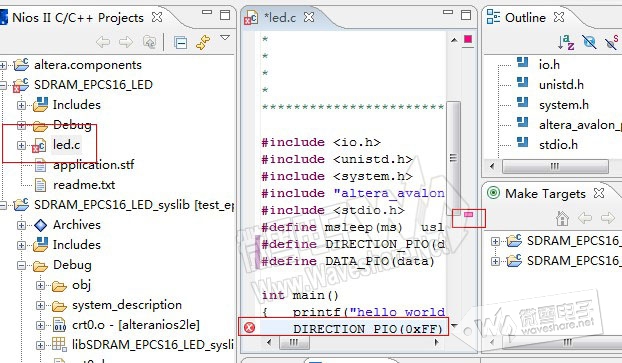The height and width of the screenshot is (363, 622).
Task: Select altera_avalon include in Outline
Action: pos(580,125)
